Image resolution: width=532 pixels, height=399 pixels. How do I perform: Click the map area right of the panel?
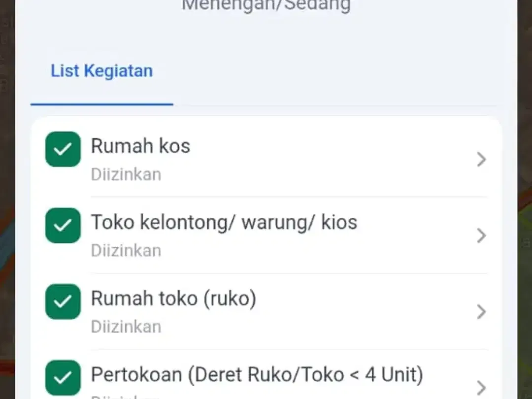click(x=525, y=199)
